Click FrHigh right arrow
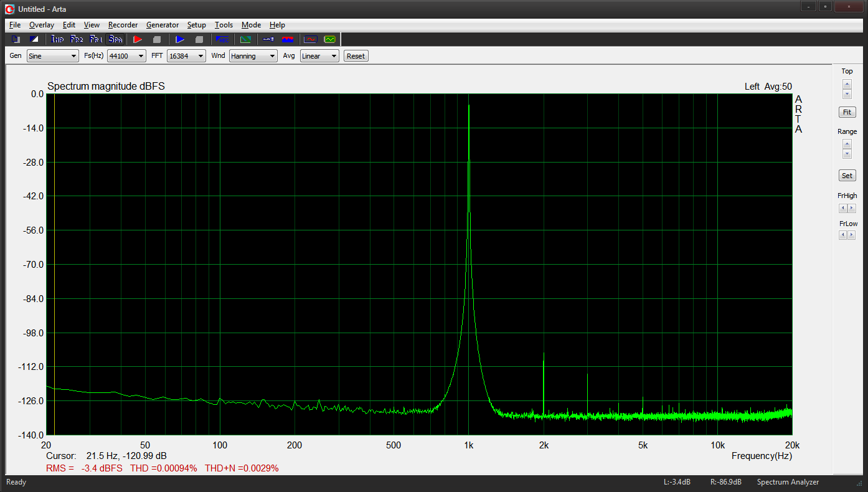This screenshot has height=492, width=868. point(852,208)
